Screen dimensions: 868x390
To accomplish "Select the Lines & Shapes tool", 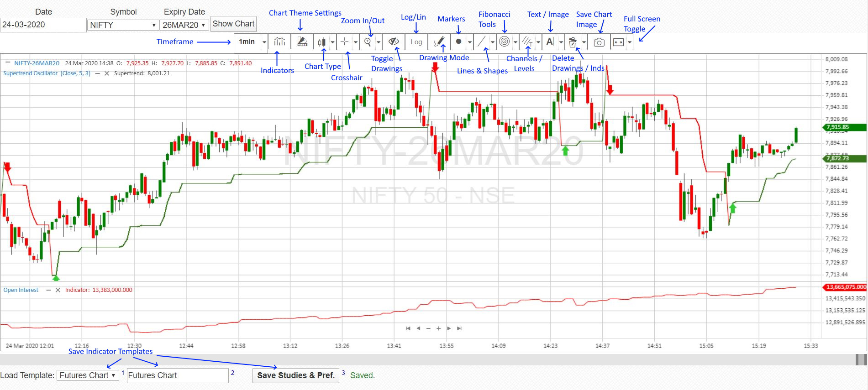I will (481, 42).
